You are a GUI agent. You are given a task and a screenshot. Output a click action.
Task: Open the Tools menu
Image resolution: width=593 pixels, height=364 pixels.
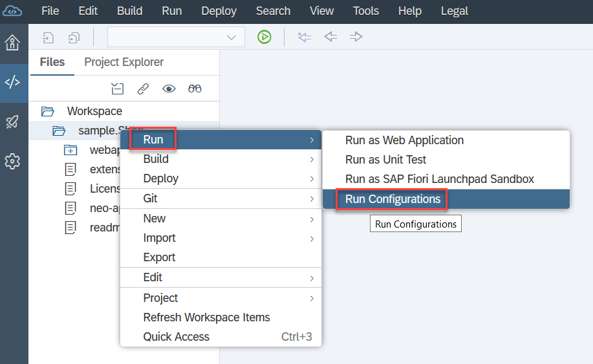(x=366, y=11)
